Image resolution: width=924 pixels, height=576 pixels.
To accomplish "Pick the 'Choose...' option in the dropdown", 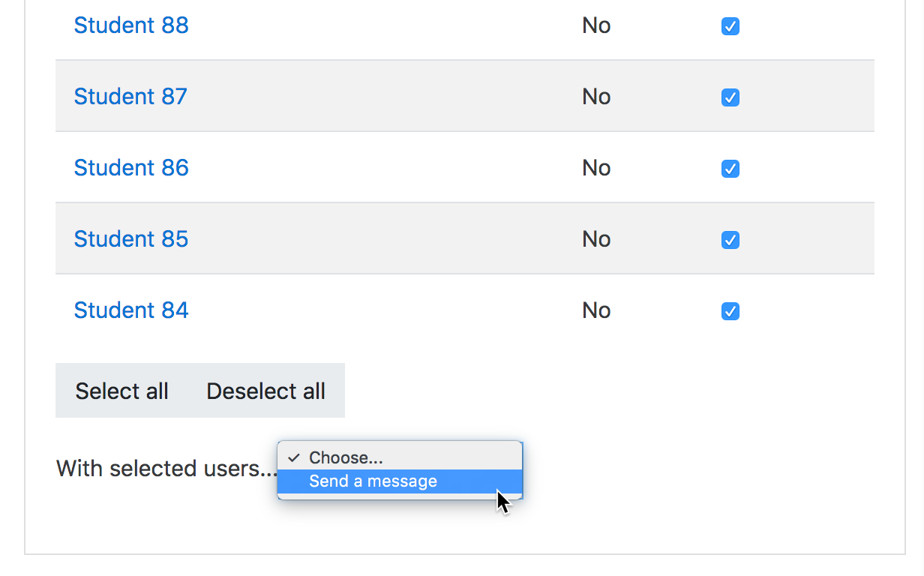I will coord(346,457).
